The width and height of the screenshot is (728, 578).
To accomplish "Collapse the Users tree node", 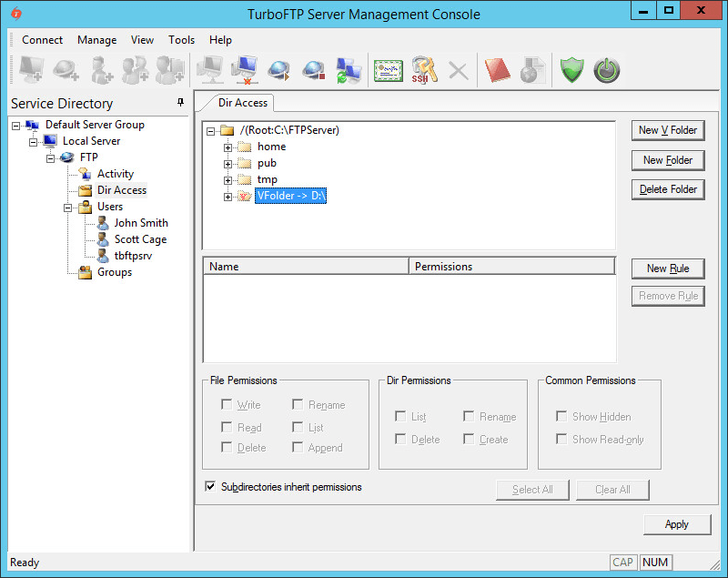I will click(x=67, y=208).
